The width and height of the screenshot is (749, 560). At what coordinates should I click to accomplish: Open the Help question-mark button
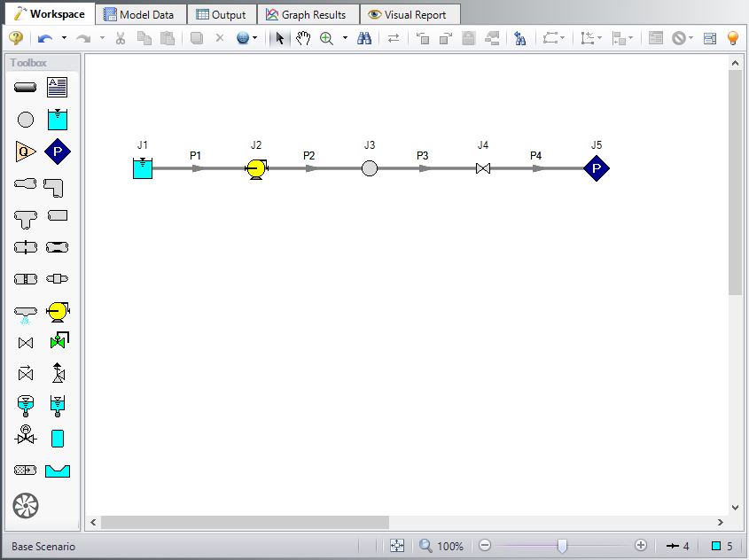pos(16,38)
